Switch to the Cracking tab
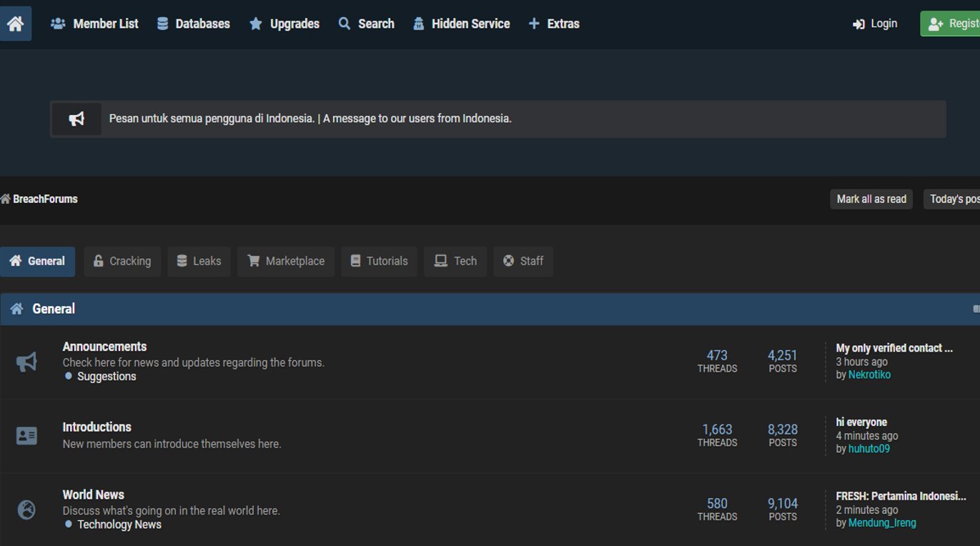980x546 pixels. [122, 262]
